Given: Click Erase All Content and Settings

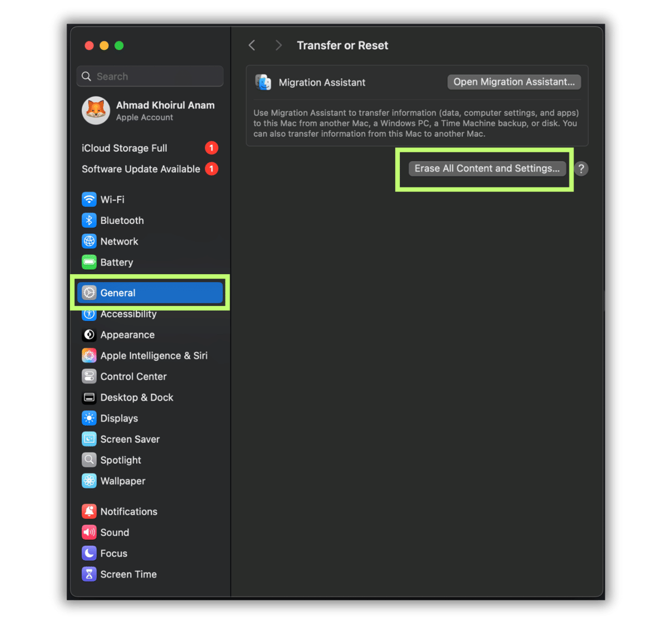Looking at the screenshot, I should tap(487, 168).
